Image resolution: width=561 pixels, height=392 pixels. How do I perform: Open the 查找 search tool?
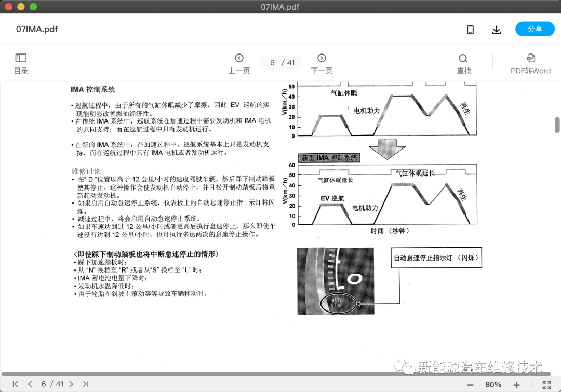point(463,63)
